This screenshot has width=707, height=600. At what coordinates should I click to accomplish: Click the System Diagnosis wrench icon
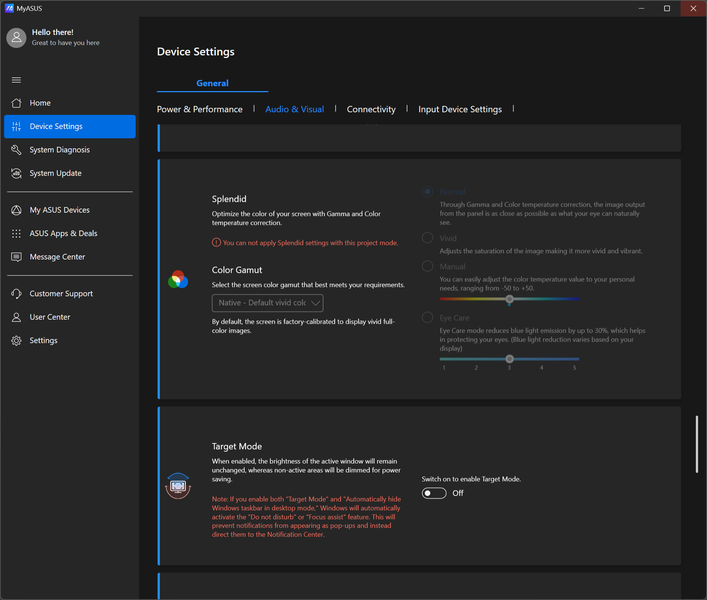click(x=16, y=150)
